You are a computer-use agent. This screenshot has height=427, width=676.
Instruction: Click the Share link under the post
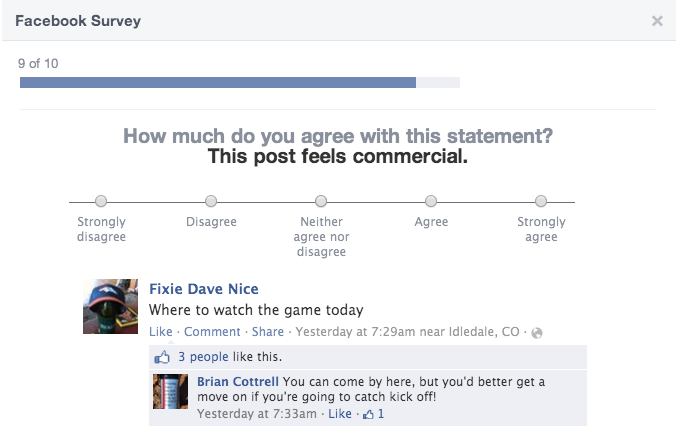coord(268,332)
